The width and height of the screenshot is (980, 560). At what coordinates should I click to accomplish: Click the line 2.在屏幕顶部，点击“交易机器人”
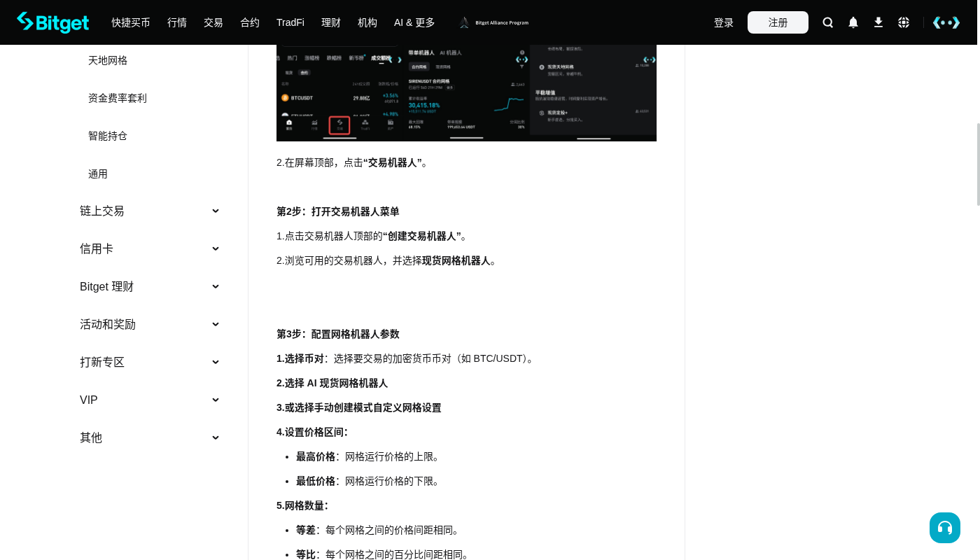352,162
